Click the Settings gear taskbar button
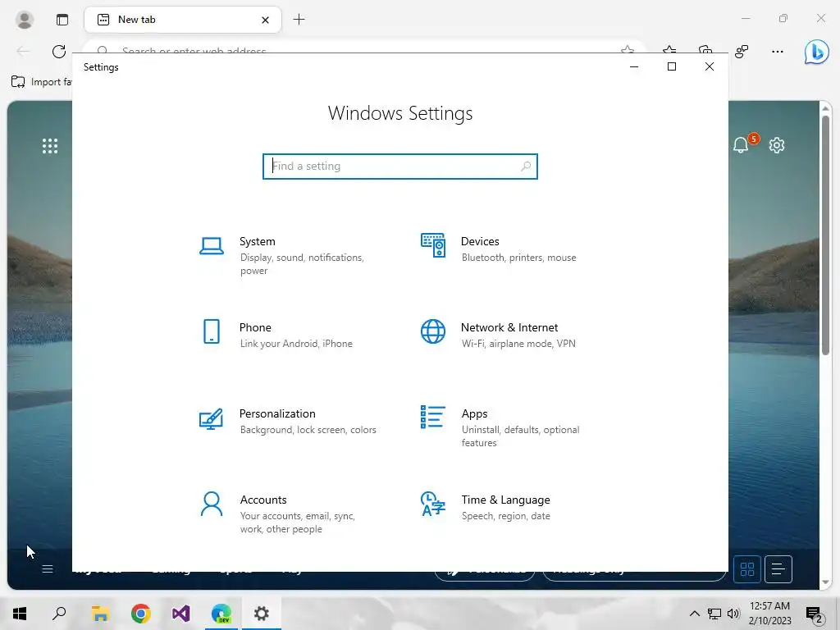The image size is (840, 630). pos(262,614)
